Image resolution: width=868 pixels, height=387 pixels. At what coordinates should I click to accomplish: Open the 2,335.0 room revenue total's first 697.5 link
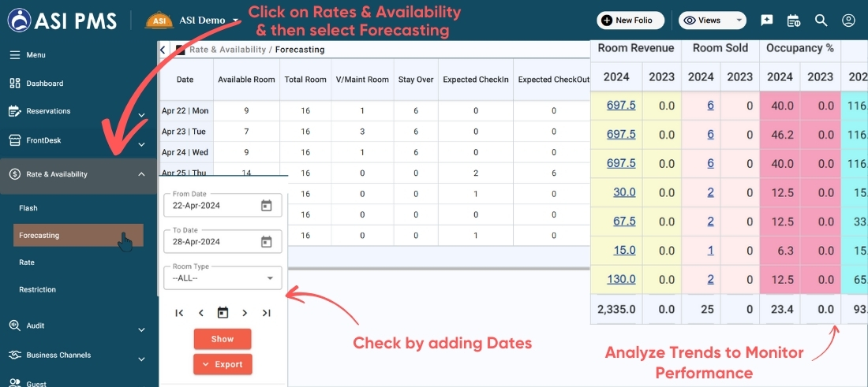(620, 105)
